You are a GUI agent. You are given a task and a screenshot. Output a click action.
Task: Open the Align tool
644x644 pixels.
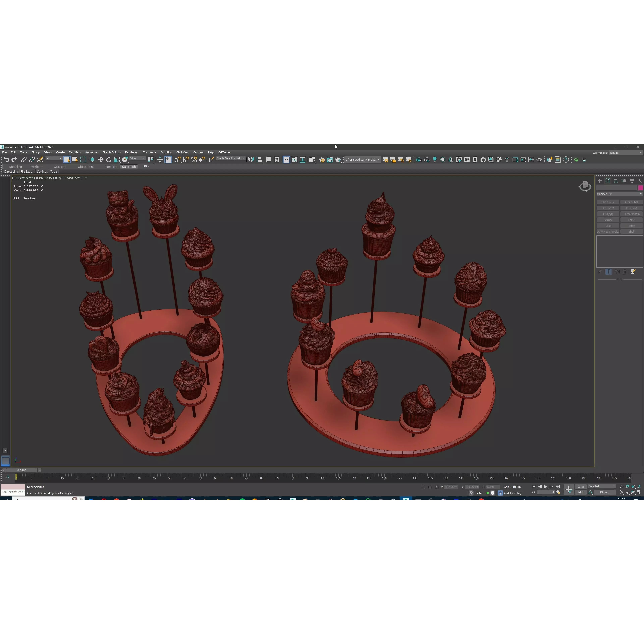pos(259,160)
